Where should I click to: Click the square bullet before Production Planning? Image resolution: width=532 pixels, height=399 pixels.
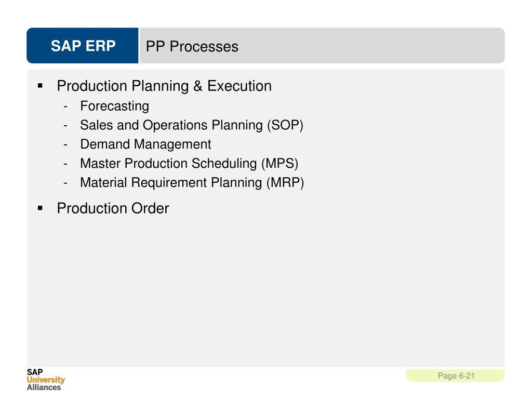(41, 86)
